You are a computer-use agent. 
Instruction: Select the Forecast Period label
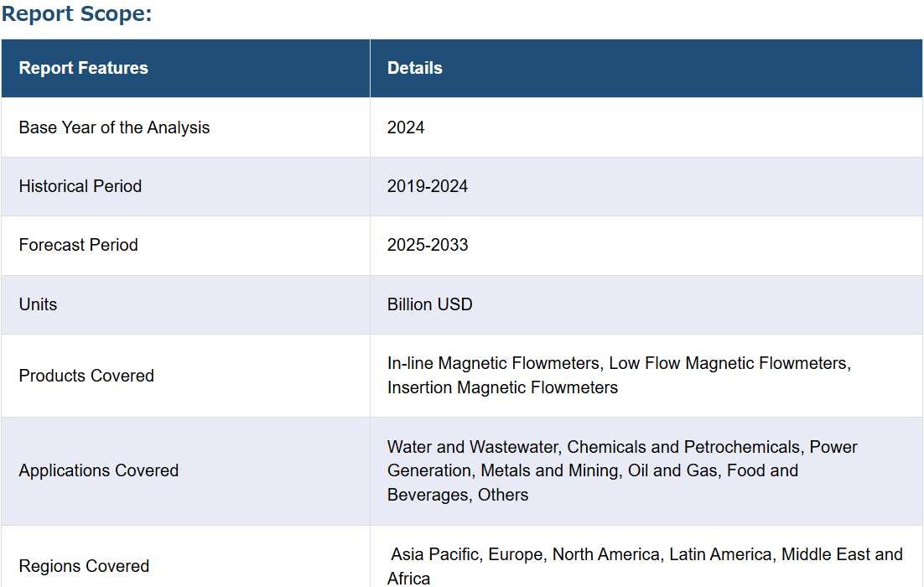point(78,245)
